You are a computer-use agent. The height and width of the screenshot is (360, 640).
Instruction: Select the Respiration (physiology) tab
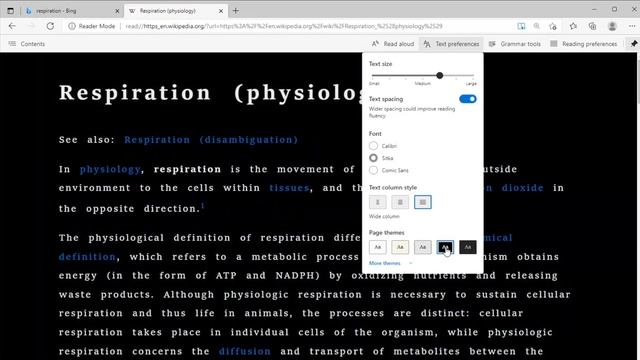pyautogui.click(x=175, y=11)
